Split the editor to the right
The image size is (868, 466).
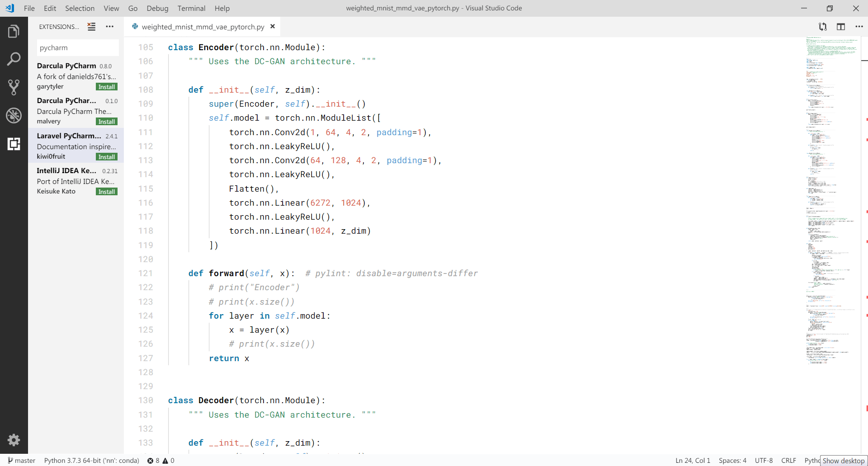tap(841, 27)
